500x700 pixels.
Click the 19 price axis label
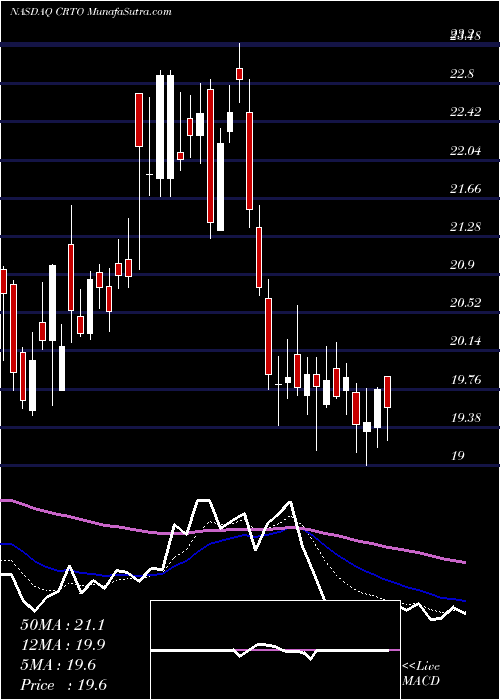(458, 456)
